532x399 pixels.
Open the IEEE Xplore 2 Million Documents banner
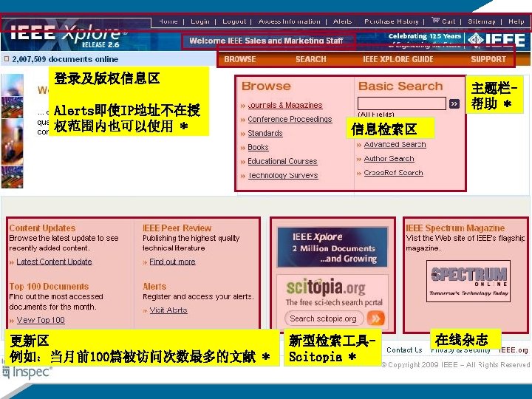(332, 247)
